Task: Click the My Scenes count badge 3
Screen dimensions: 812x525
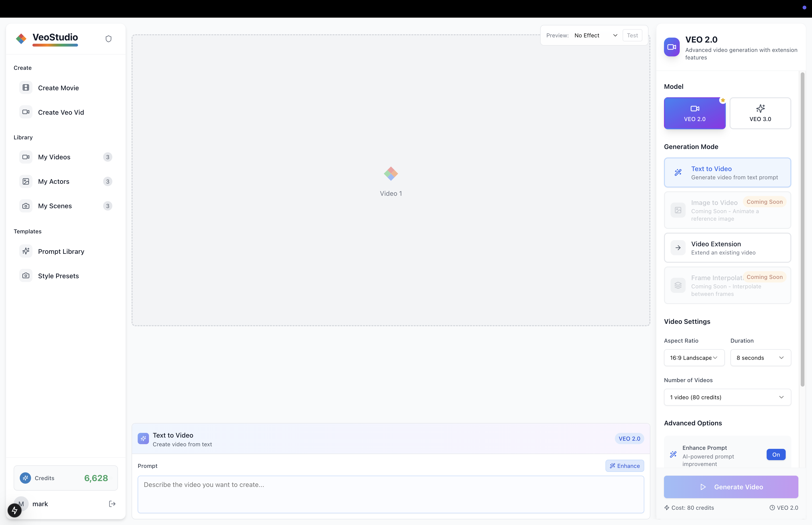Action: [108, 206]
